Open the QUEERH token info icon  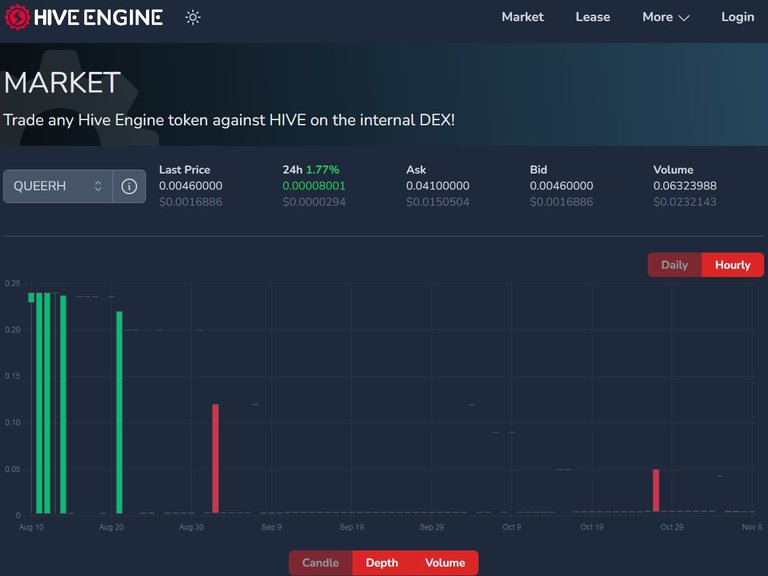tap(129, 186)
